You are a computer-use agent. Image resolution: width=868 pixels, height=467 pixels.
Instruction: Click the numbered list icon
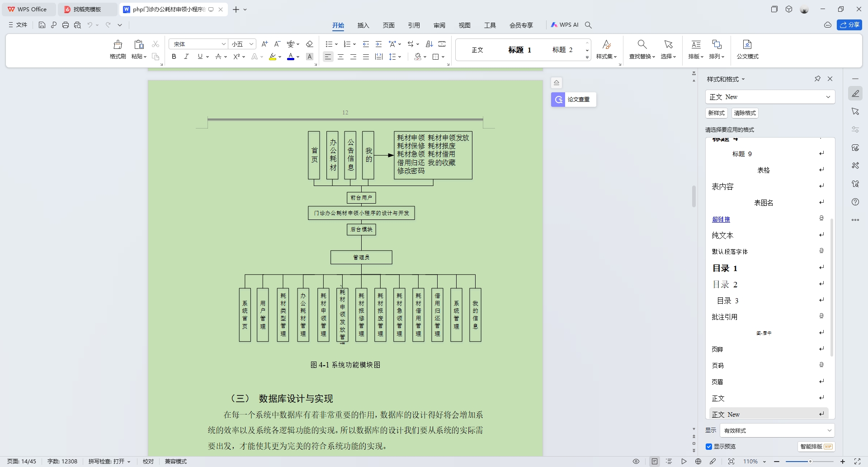pyautogui.click(x=347, y=44)
